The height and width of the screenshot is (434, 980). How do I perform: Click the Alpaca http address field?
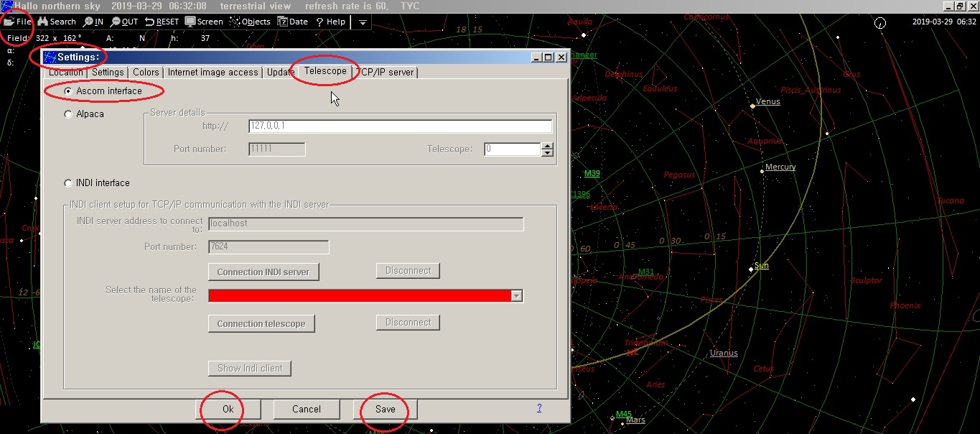tap(400, 126)
